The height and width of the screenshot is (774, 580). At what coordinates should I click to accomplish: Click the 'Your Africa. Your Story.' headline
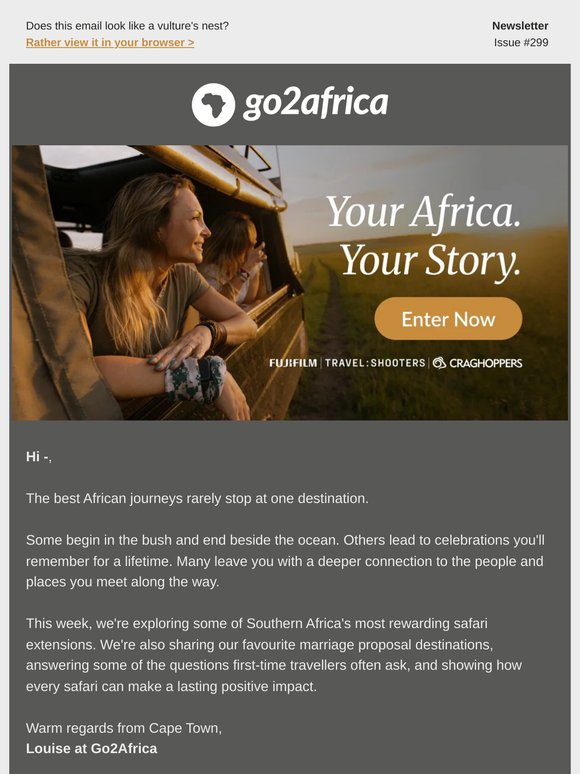click(x=424, y=236)
